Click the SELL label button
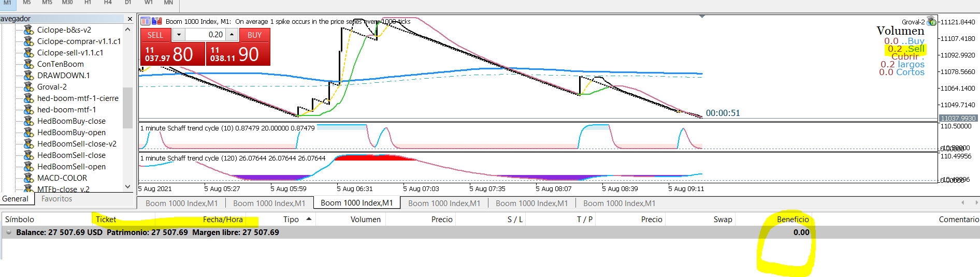This screenshot has height=277, width=980. pyautogui.click(x=155, y=35)
